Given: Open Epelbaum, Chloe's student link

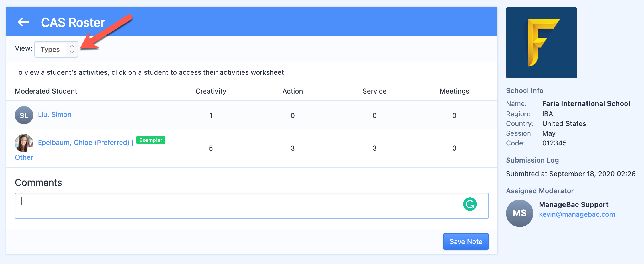Looking at the screenshot, I should [84, 143].
